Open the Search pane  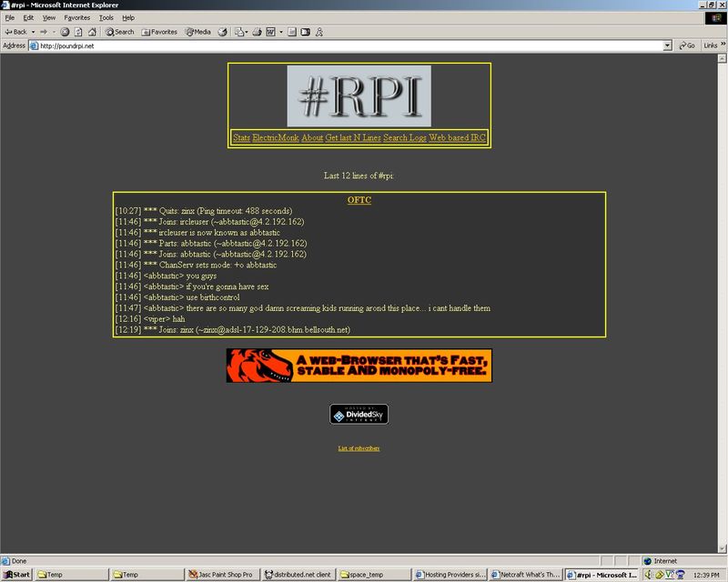(x=120, y=32)
